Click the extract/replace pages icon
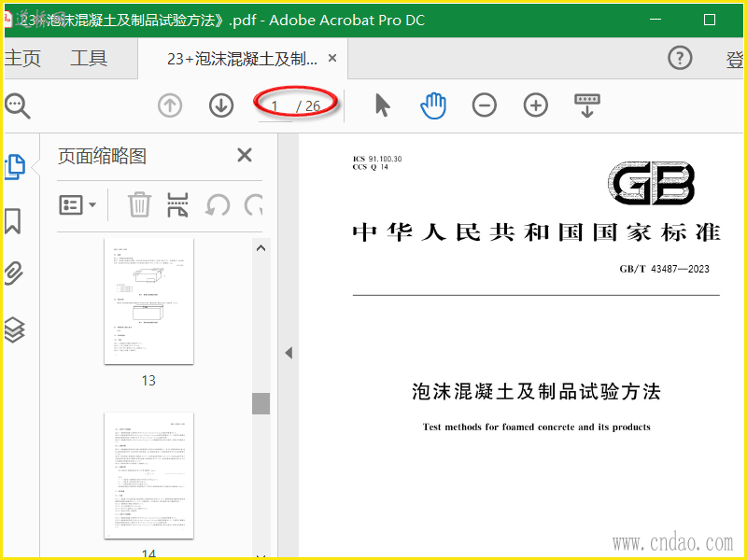This screenshot has height=560, width=747. [x=177, y=204]
